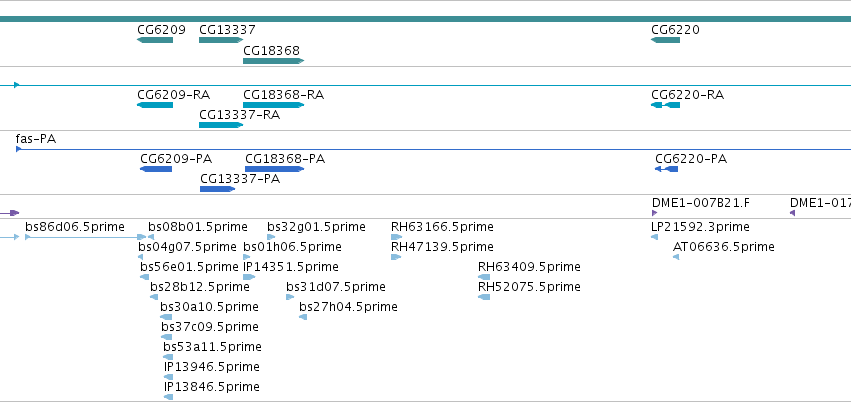This screenshot has height=402, width=851.
Task: Select the CG6209 gene arrow
Action: (x=155, y=40)
